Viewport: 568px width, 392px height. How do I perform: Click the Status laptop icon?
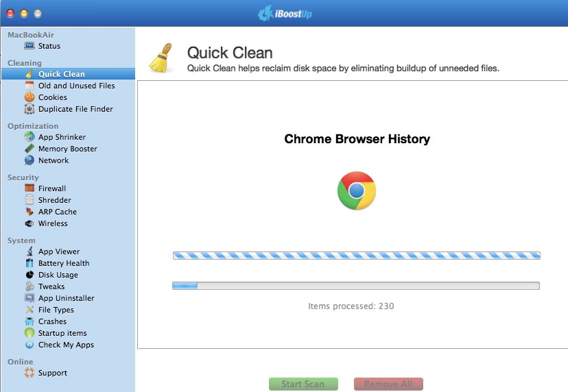point(29,46)
